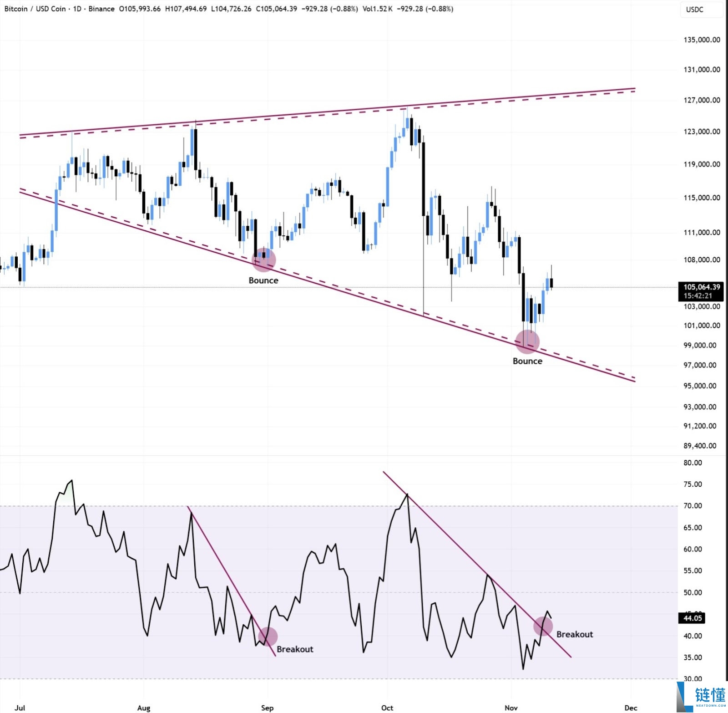Click the pink circle at the September bounce
The height and width of the screenshot is (713, 728).
pos(264,260)
